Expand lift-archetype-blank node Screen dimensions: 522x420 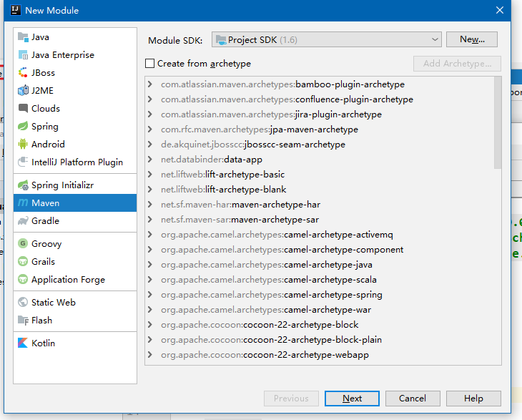click(x=150, y=189)
